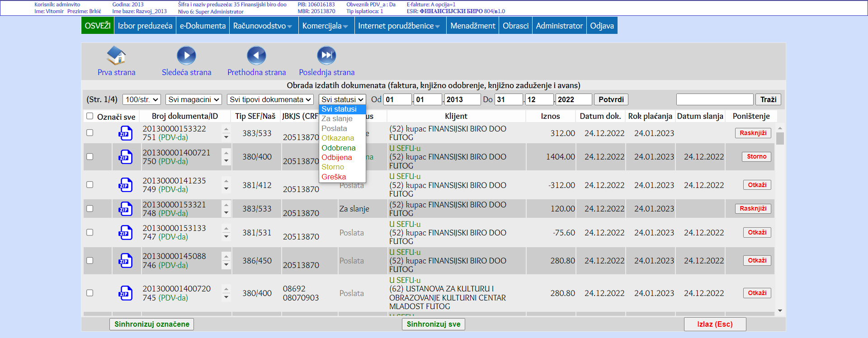Click the Do month field 12
The width and height of the screenshot is (868, 338).
(x=539, y=99)
